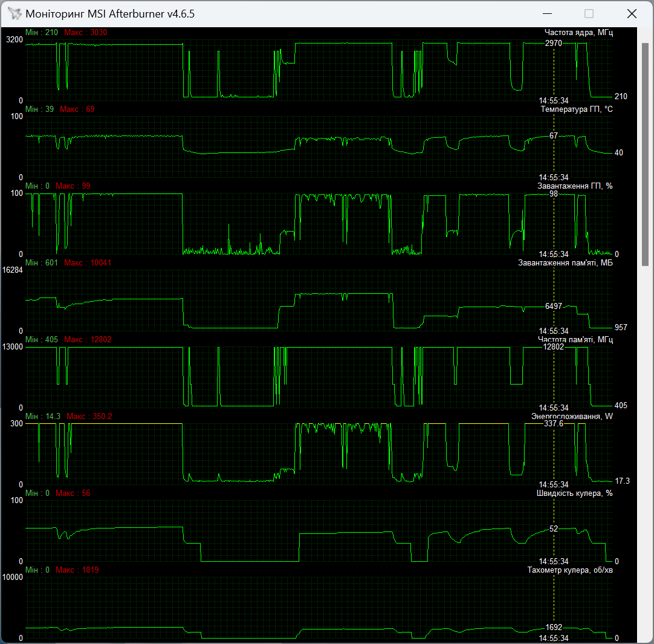
Task: Click the 10000 axis label of tachometer graph
Action: click(x=13, y=577)
